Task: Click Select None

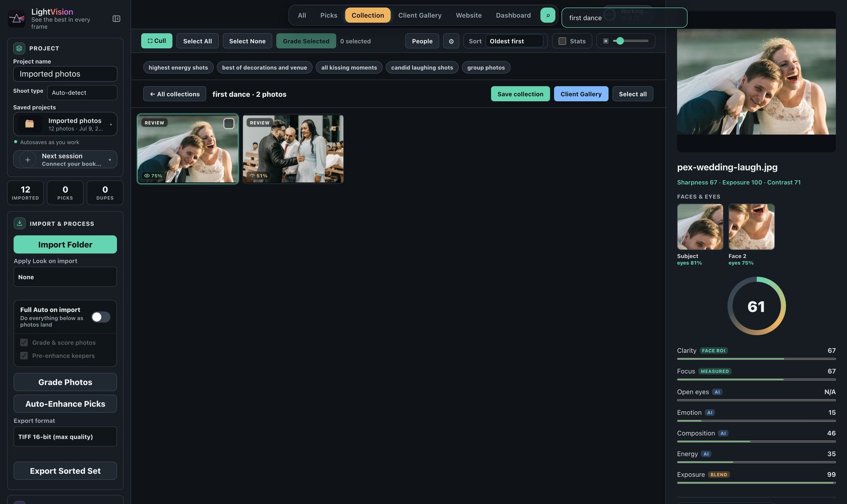Action: point(248,41)
